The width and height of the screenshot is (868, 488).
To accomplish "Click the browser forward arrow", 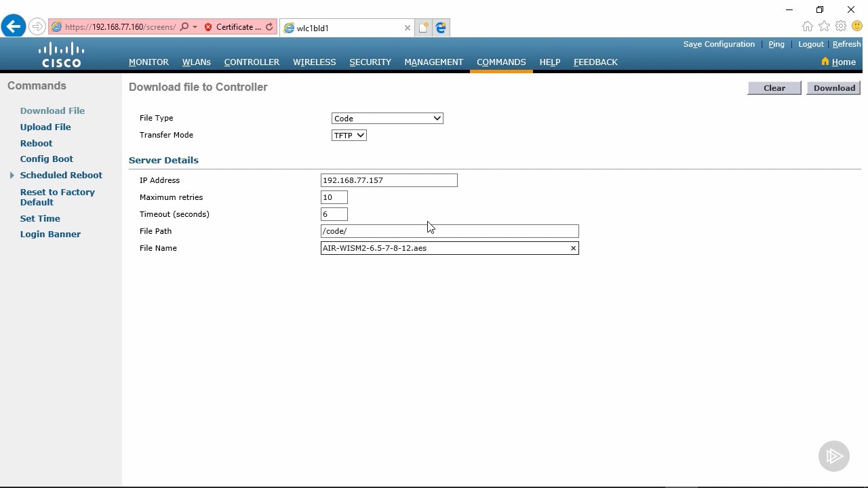I will tap(37, 27).
